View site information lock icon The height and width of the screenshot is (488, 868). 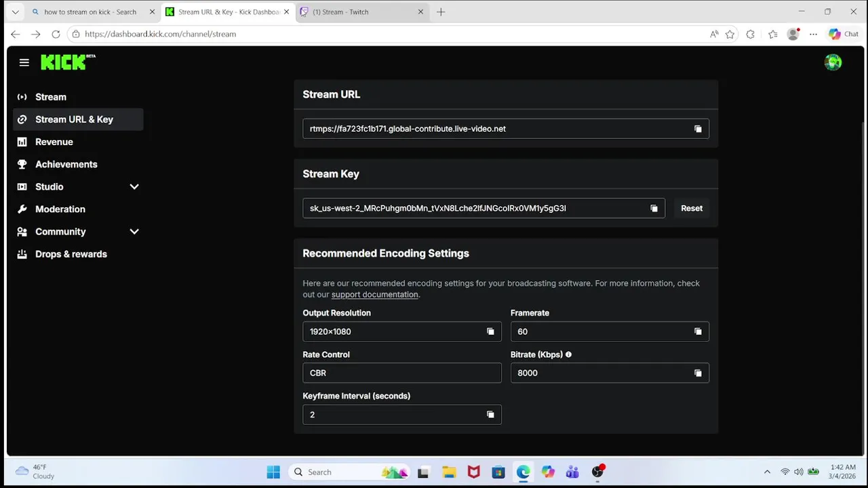(x=76, y=34)
